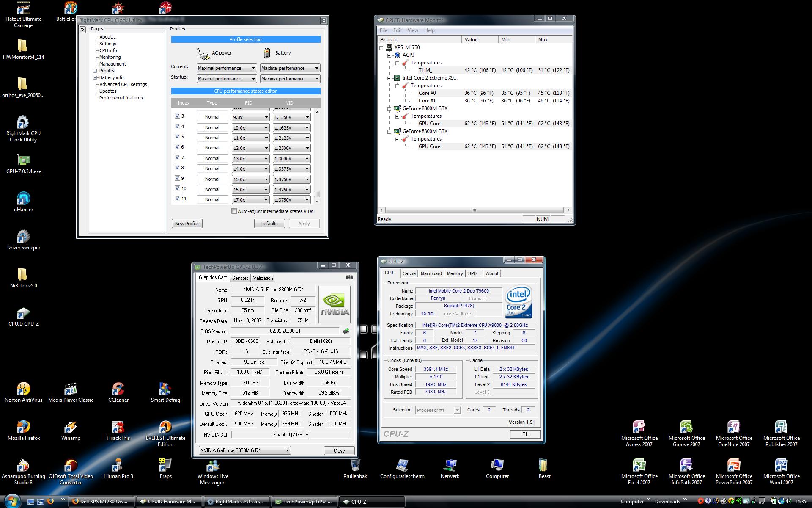Open the 9.0x FID dropdown
Screen dimensions: 812x508
tap(250, 117)
